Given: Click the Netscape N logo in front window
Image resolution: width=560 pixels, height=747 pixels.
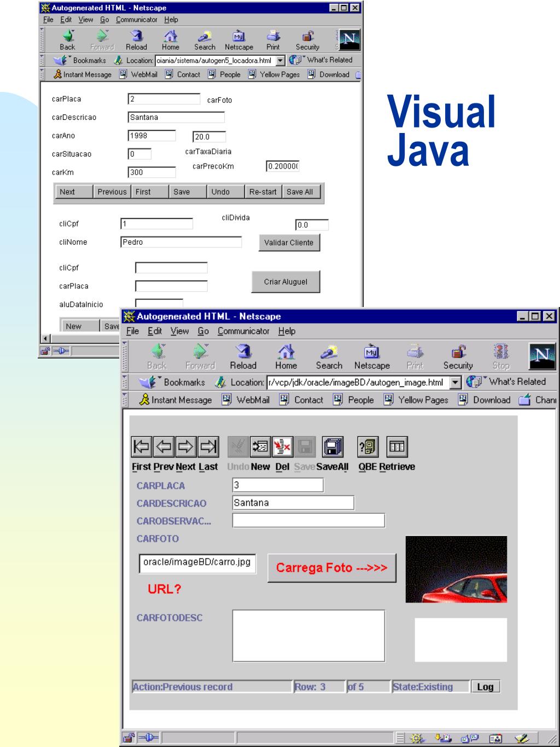Looking at the screenshot, I should point(542,356).
